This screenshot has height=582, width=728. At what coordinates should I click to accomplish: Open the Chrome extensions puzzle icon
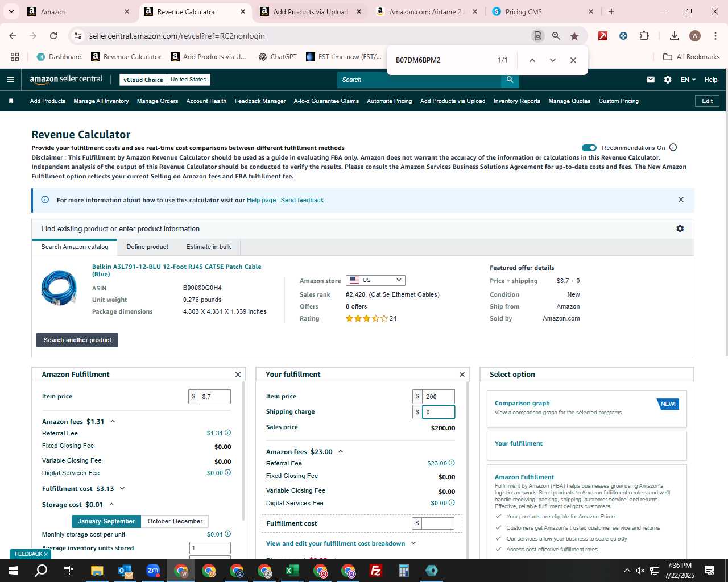pyautogui.click(x=644, y=36)
